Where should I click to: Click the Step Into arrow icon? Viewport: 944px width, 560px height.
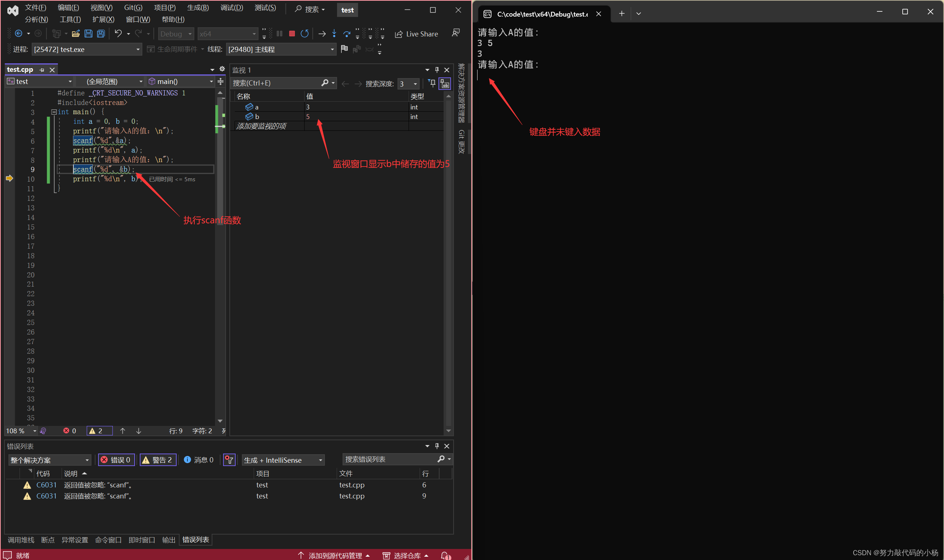coord(334,34)
